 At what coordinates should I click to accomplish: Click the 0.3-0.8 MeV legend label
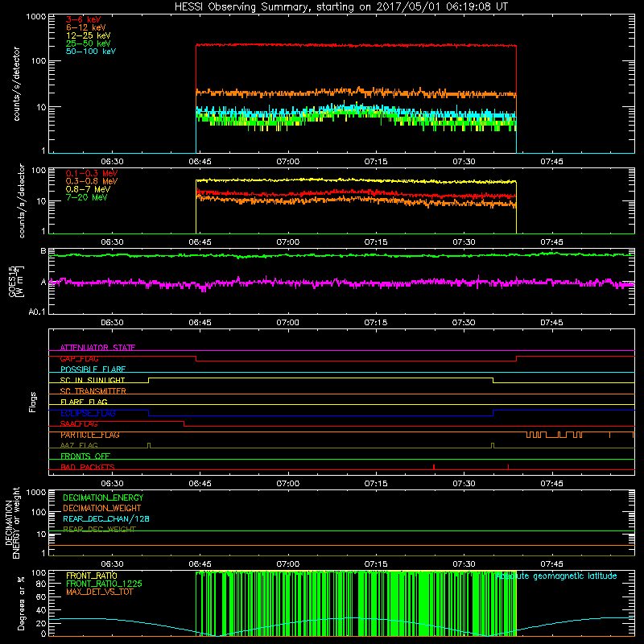[x=92, y=181]
